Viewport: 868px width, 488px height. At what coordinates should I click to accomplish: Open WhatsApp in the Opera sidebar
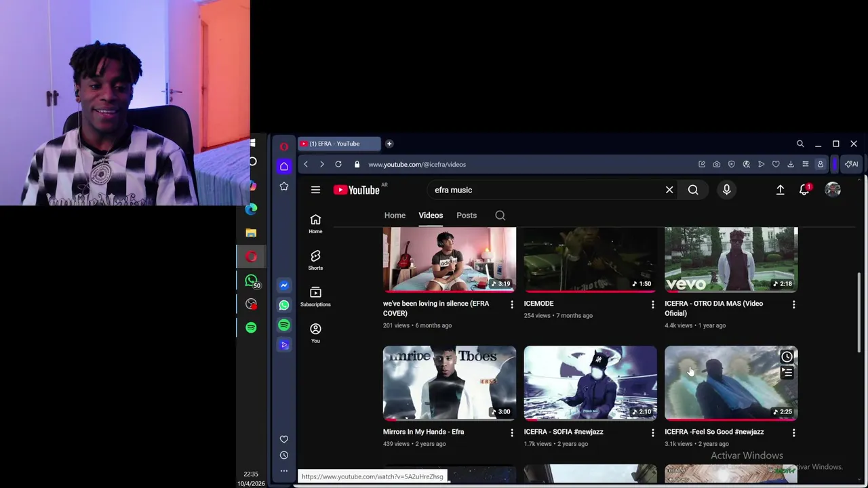284,305
